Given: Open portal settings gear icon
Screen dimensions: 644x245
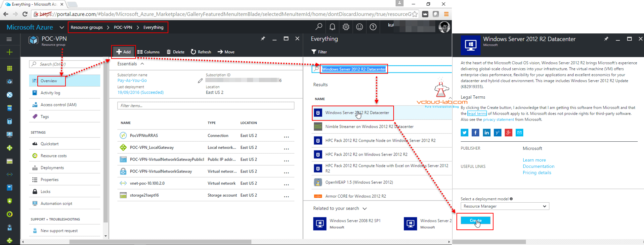Looking at the screenshot, I should point(346,27).
